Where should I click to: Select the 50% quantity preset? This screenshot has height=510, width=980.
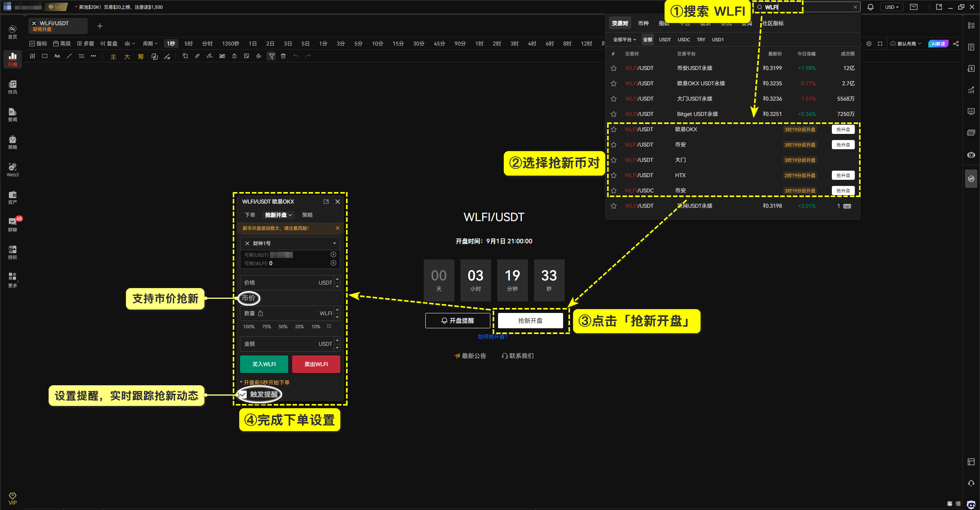click(283, 327)
